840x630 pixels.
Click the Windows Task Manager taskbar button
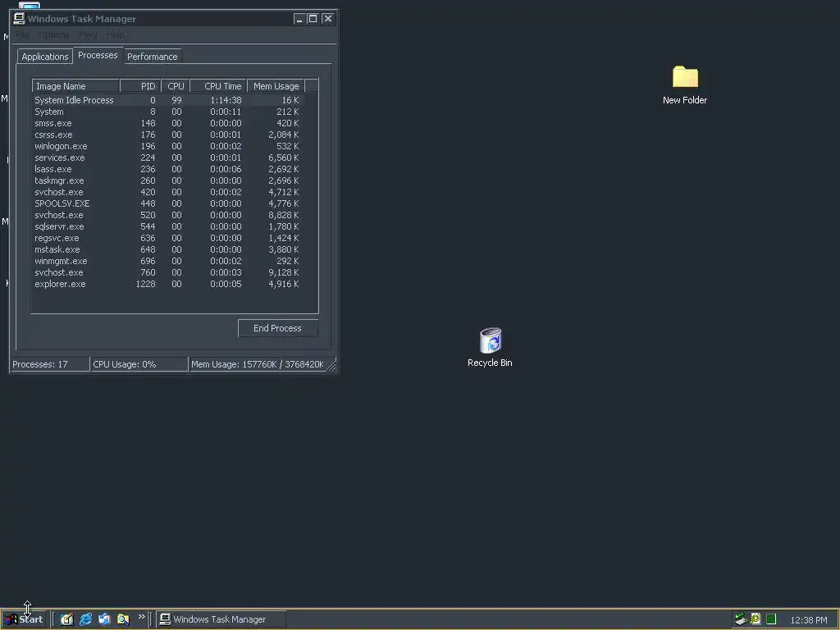(221, 619)
